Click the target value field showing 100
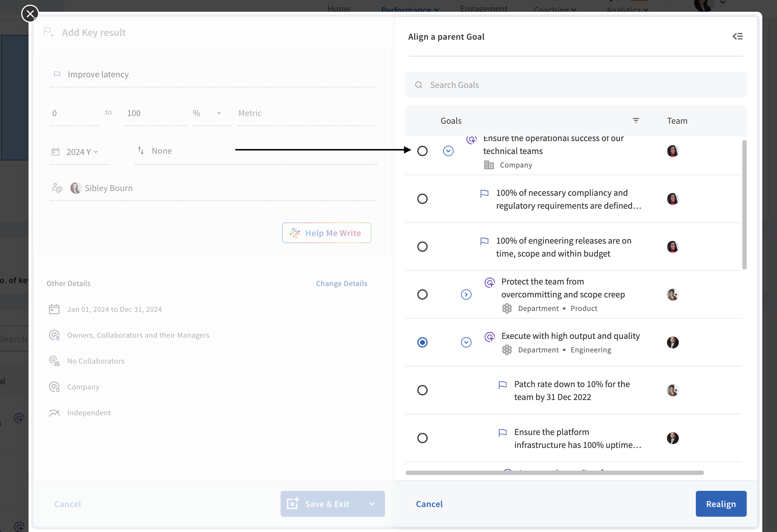 point(155,113)
